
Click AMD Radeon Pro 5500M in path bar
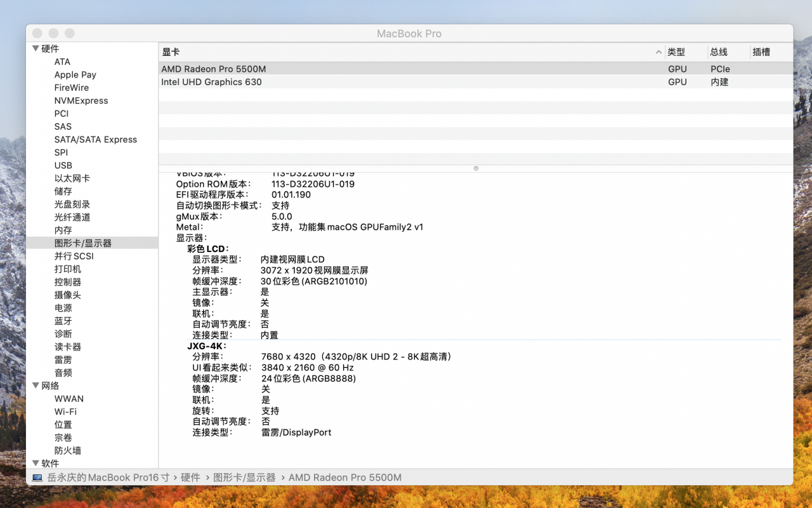pyautogui.click(x=345, y=478)
